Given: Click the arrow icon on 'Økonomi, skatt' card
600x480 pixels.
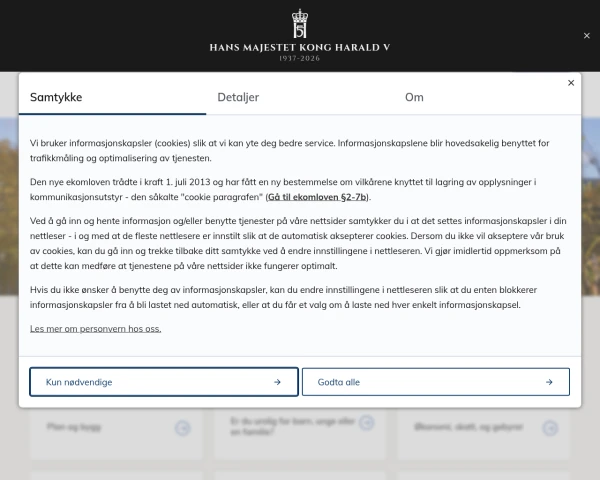Looking at the screenshot, I should 550,428.
